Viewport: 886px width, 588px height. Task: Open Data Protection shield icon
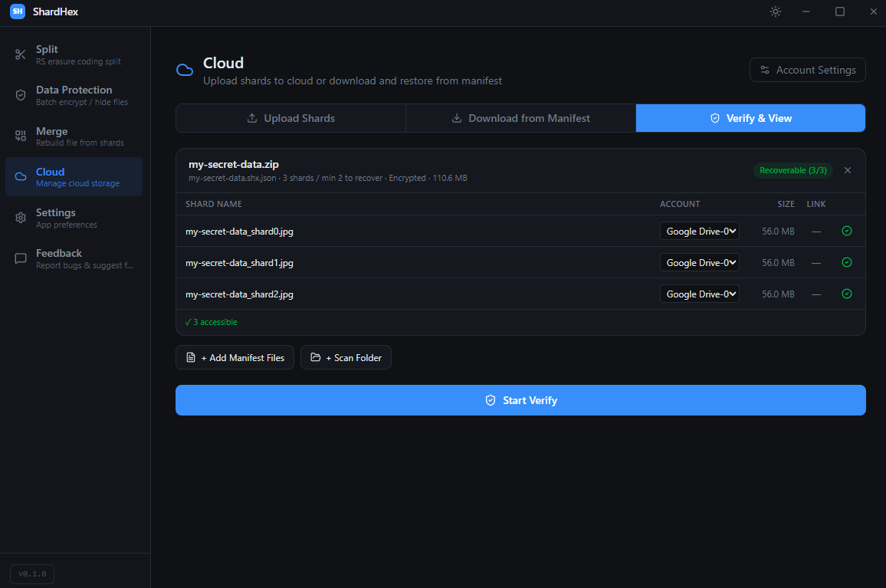[21, 95]
